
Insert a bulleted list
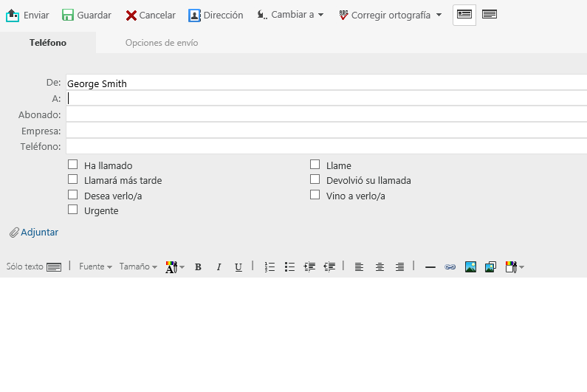(x=289, y=267)
